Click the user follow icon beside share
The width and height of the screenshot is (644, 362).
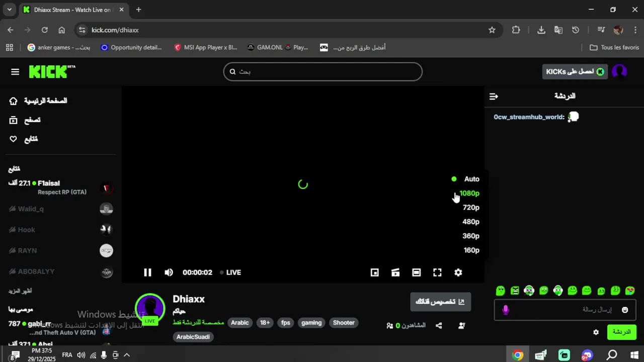(462, 326)
